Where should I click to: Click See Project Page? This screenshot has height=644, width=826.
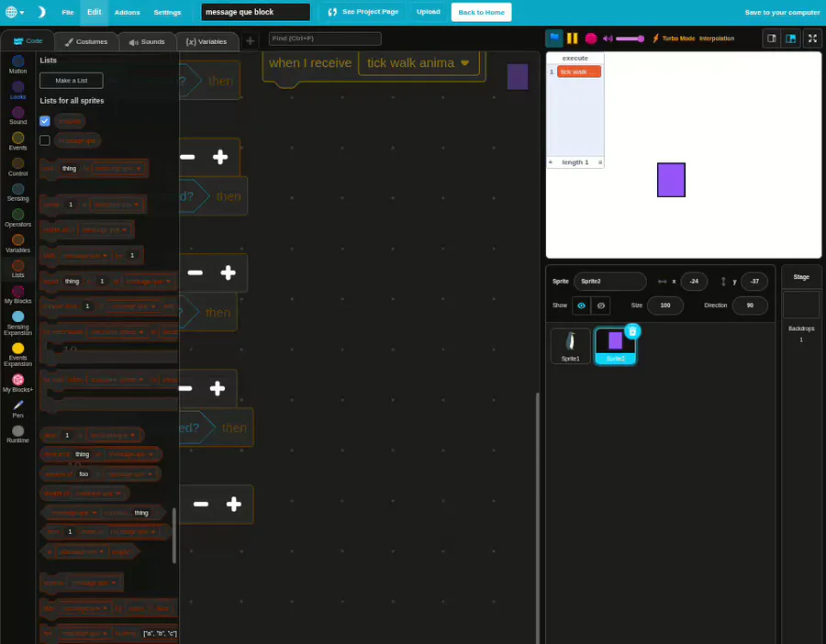(x=363, y=12)
